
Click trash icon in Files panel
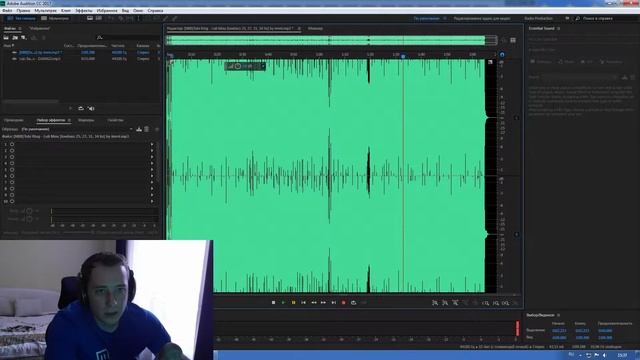43,38
